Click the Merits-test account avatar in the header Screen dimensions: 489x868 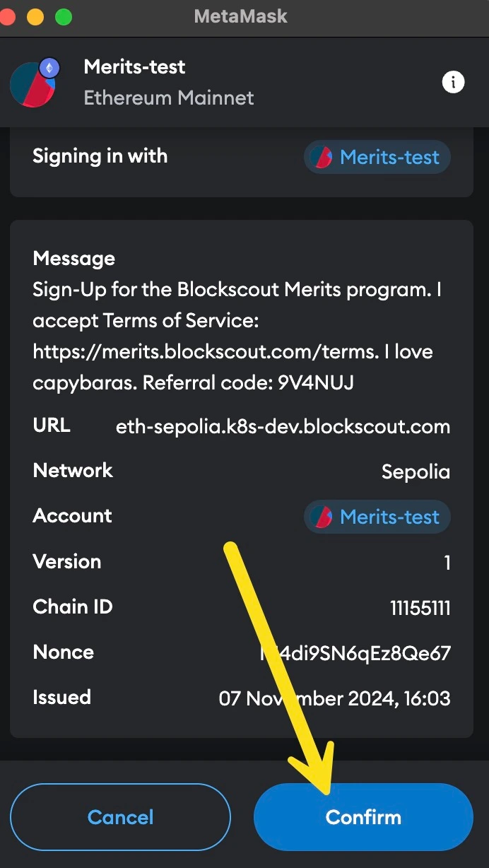click(x=31, y=85)
